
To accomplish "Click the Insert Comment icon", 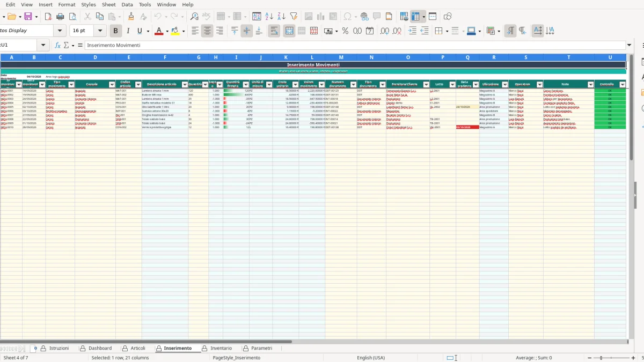I will point(377,17).
